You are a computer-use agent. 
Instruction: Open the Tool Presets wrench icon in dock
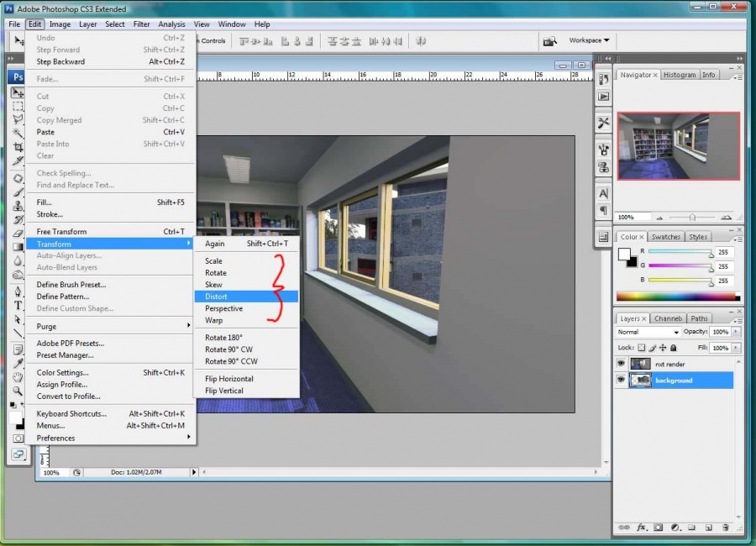(603, 123)
